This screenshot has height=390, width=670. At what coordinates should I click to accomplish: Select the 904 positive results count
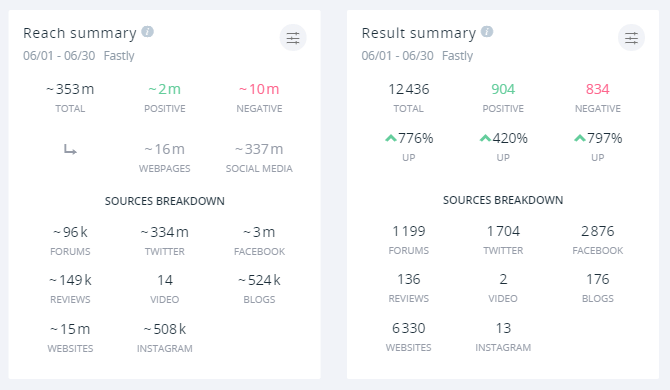coord(503,89)
